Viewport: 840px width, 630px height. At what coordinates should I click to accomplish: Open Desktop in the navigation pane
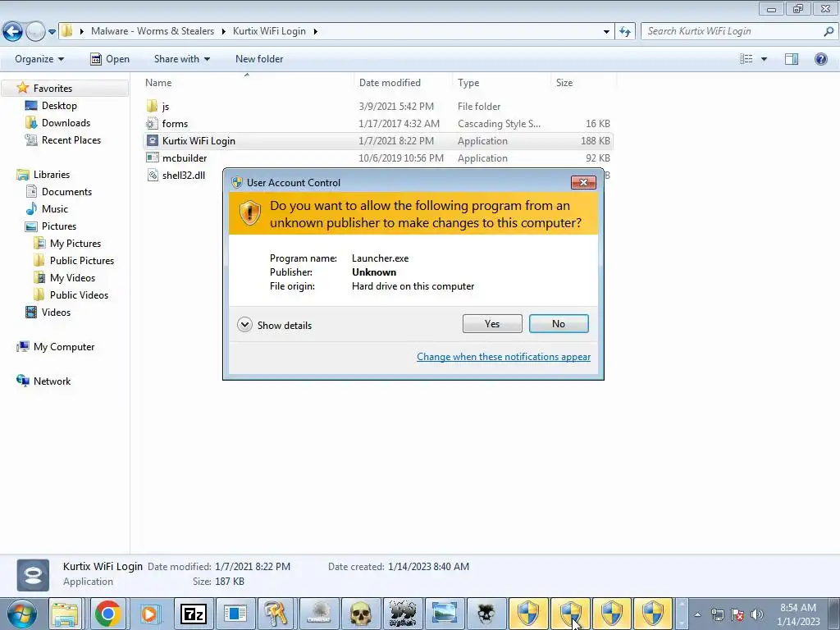coord(59,106)
